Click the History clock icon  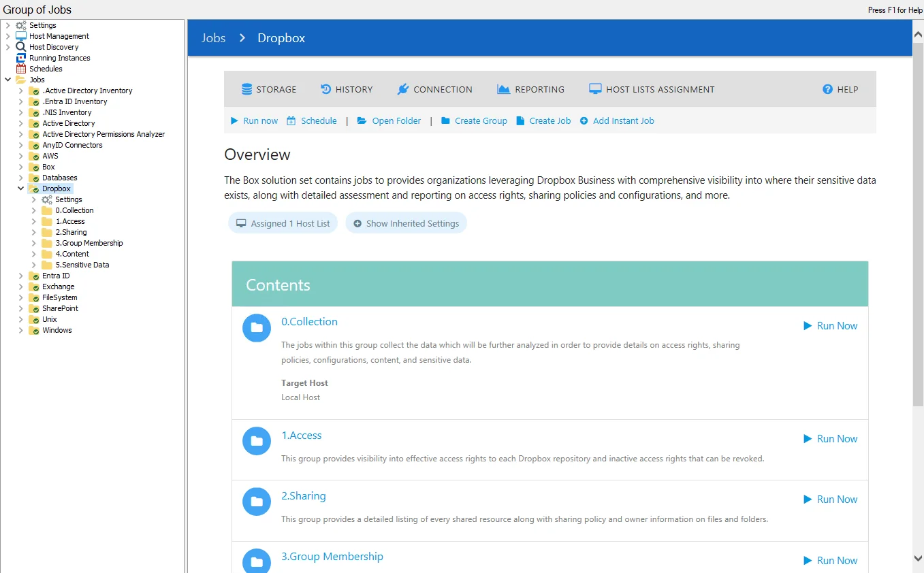(325, 89)
